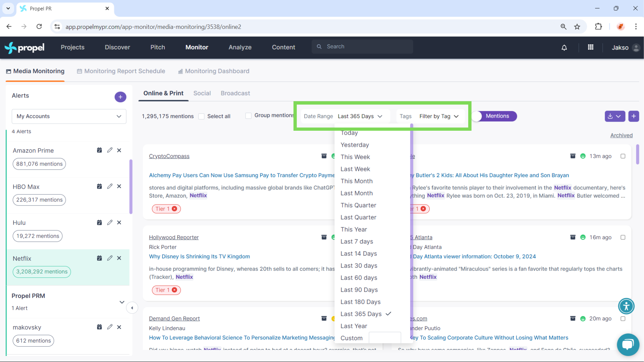Image resolution: width=644 pixels, height=362 pixels.
Task: Add a new alert with plus button
Action: point(120,97)
